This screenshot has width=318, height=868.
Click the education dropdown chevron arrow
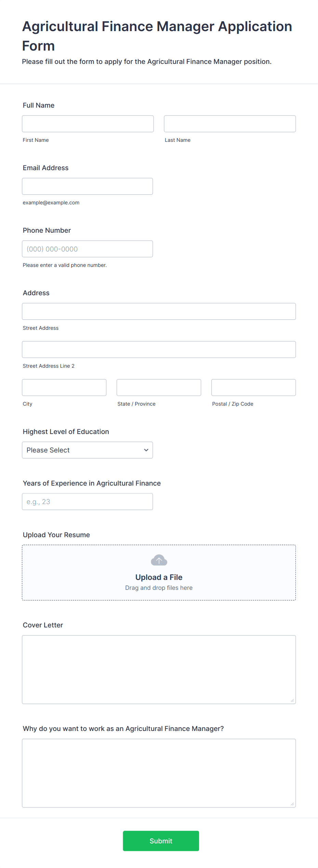coord(146,450)
